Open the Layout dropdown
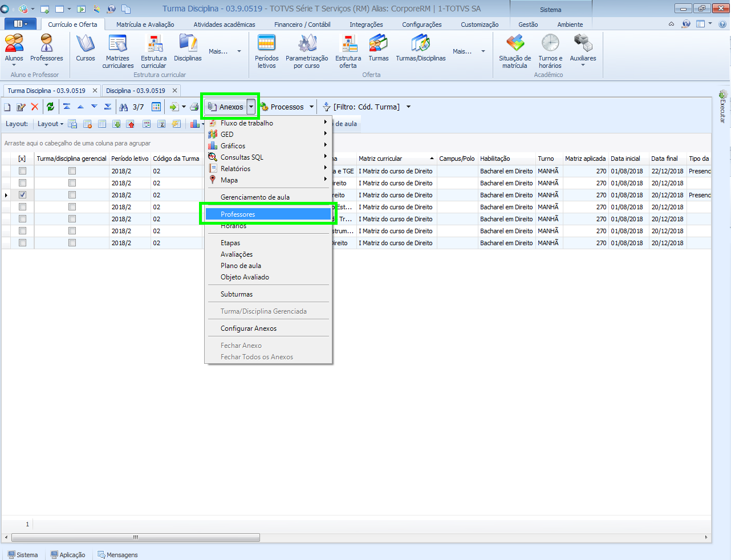731x560 pixels. (x=50, y=124)
